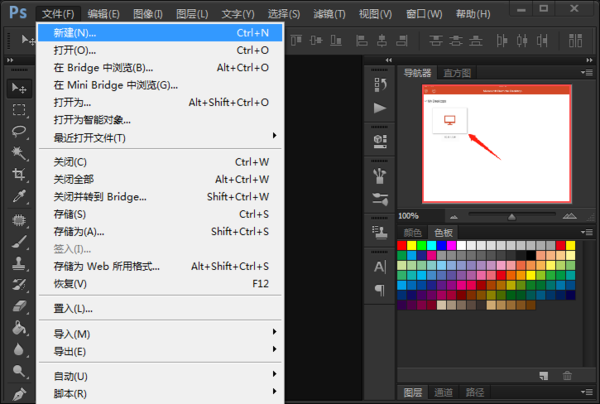Choose 置入(L)... menu entry
The image size is (600, 404).
click(x=160, y=308)
